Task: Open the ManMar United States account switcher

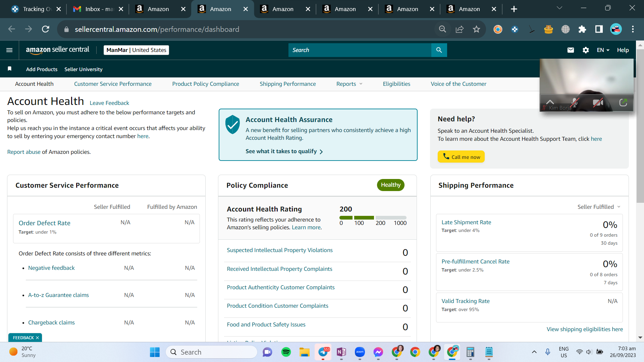Action: click(136, 50)
